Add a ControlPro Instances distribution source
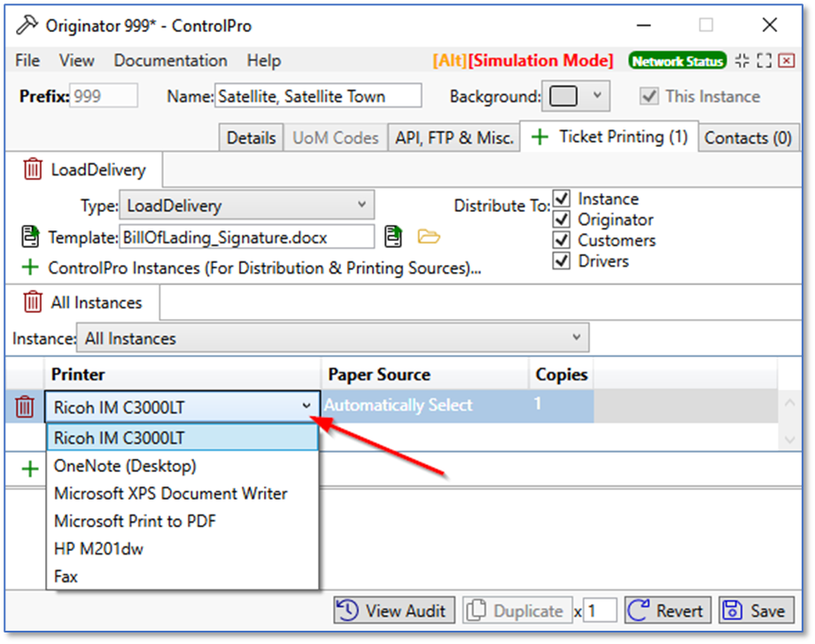815x644 pixels. pos(31,268)
